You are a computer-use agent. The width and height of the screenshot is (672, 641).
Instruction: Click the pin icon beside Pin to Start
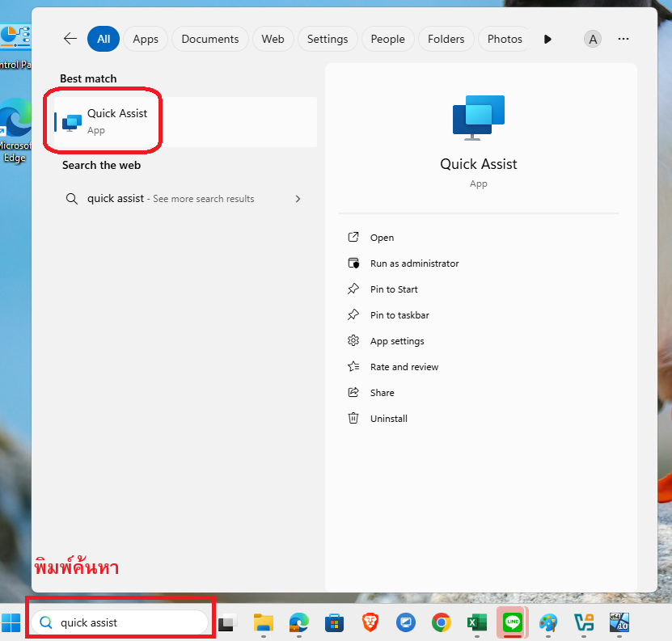click(x=353, y=289)
